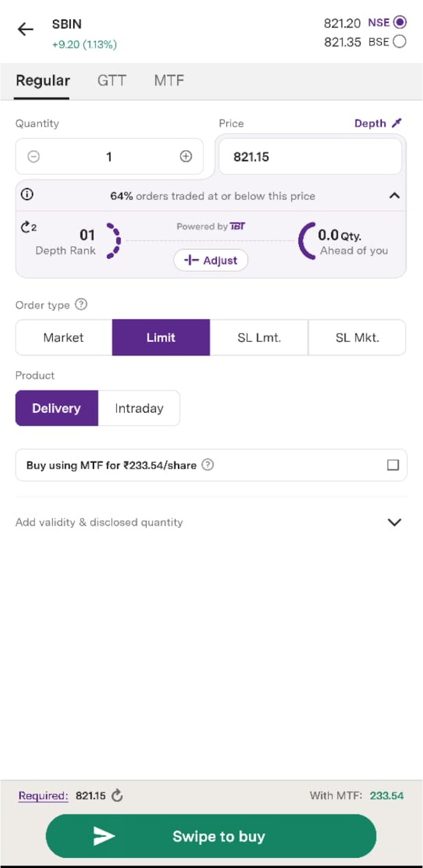
Task: Open Depth with pin icon
Action: (x=378, y=123)
